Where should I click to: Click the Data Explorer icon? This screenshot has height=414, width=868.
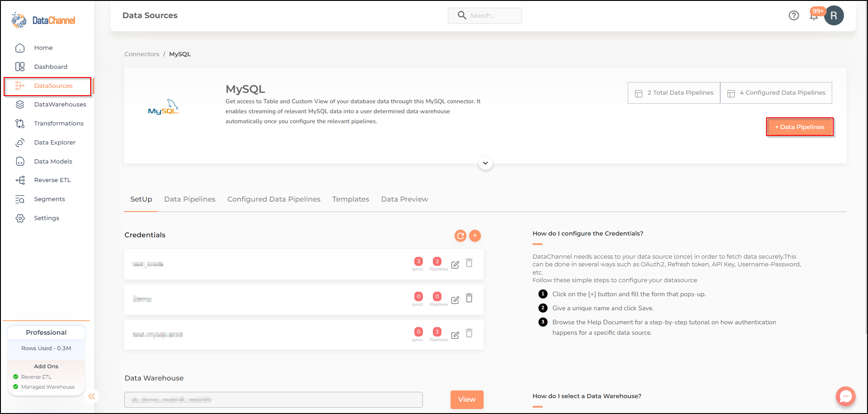(x=20, y=142)
